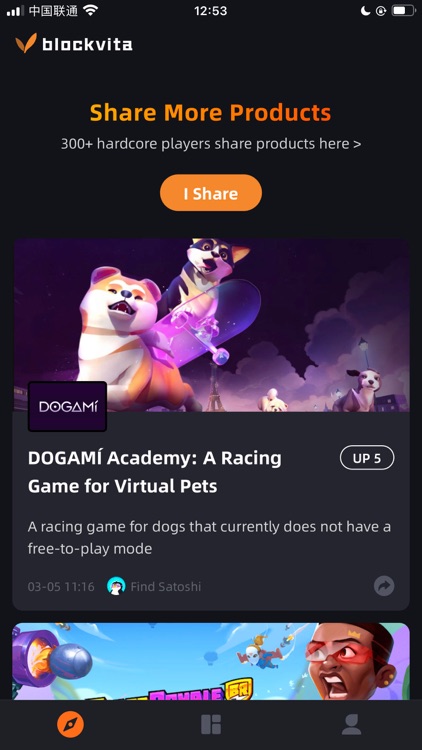
Task: Click the I Share button
Action: [x=211, y=193]
